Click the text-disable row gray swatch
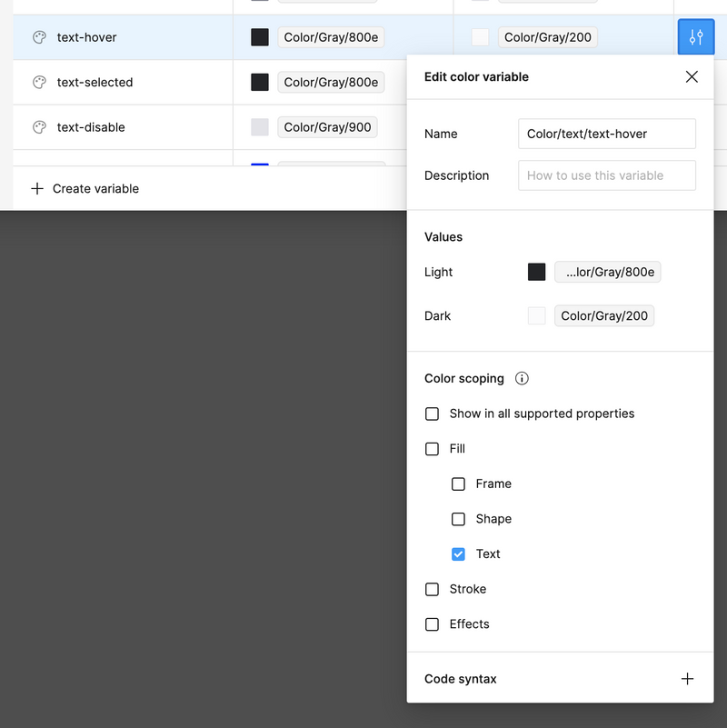The image size is (727, 728). [x=260, y=127]
